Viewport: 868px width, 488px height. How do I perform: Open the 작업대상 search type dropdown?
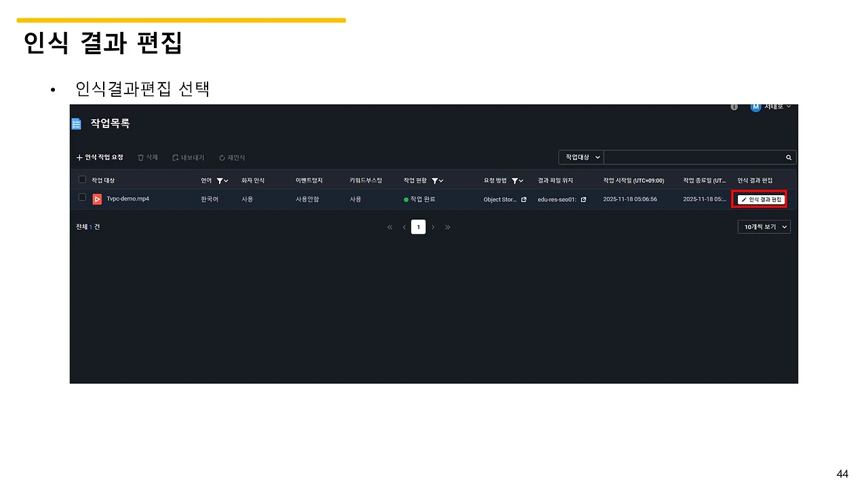(x=581, y=157)
